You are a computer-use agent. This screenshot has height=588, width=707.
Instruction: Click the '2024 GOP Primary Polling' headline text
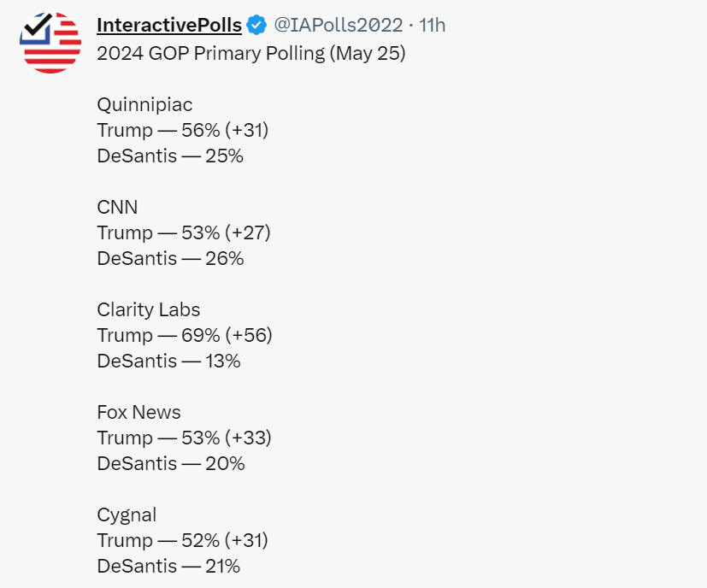tap(210, 53)
